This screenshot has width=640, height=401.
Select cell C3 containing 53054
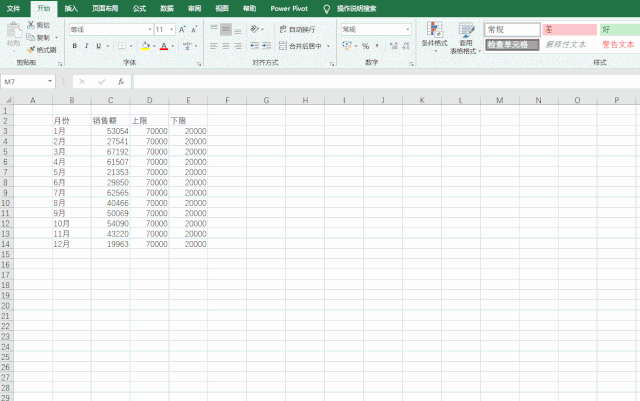click(x=110, y=131)
